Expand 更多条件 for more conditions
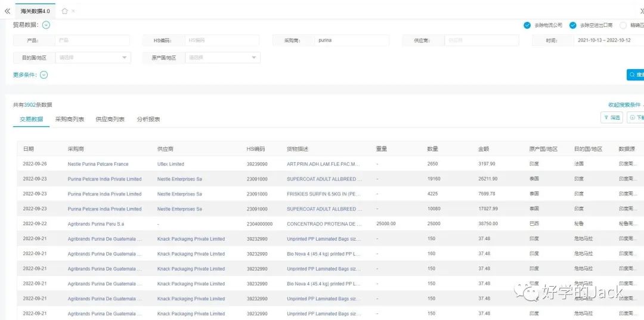Viewport: 644px width, 320px height. [x=44, y=75]
